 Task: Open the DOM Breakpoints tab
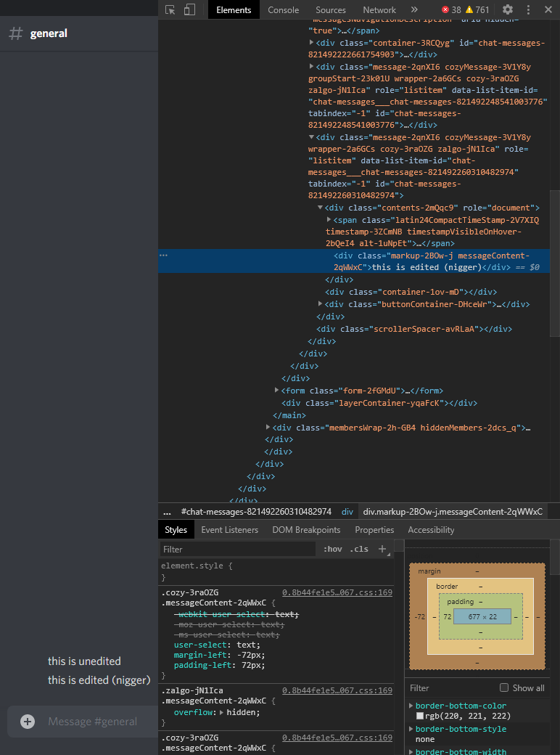[x=306, y=530]
